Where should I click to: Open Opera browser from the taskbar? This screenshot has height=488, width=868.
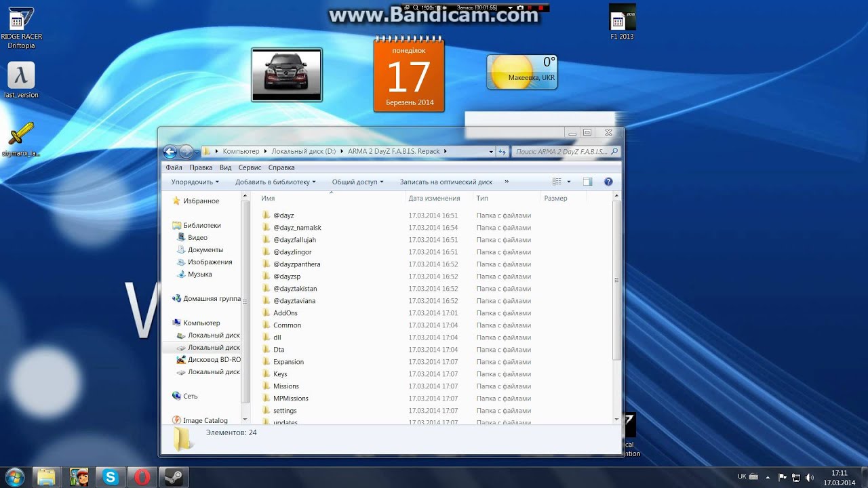pos(142,477)
